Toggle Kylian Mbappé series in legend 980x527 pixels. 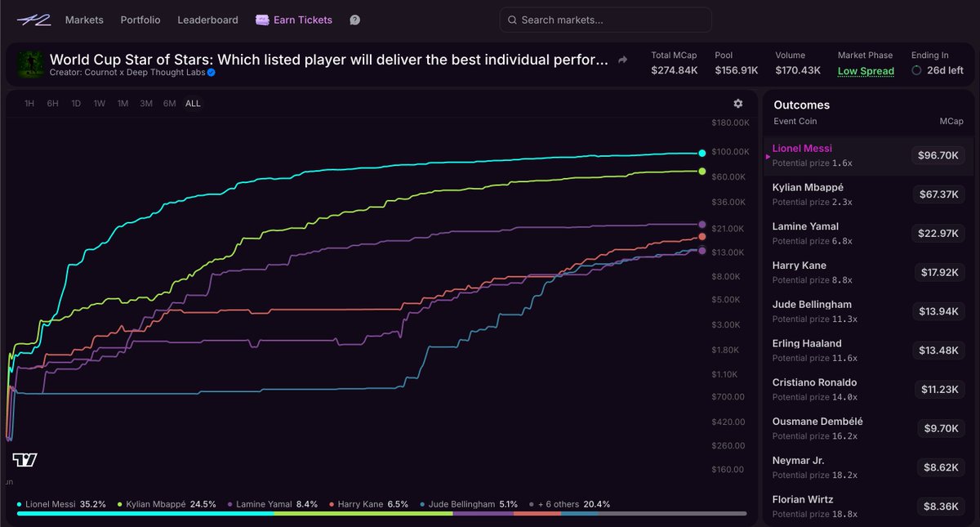pyautogui.click(x=167, y=504)
